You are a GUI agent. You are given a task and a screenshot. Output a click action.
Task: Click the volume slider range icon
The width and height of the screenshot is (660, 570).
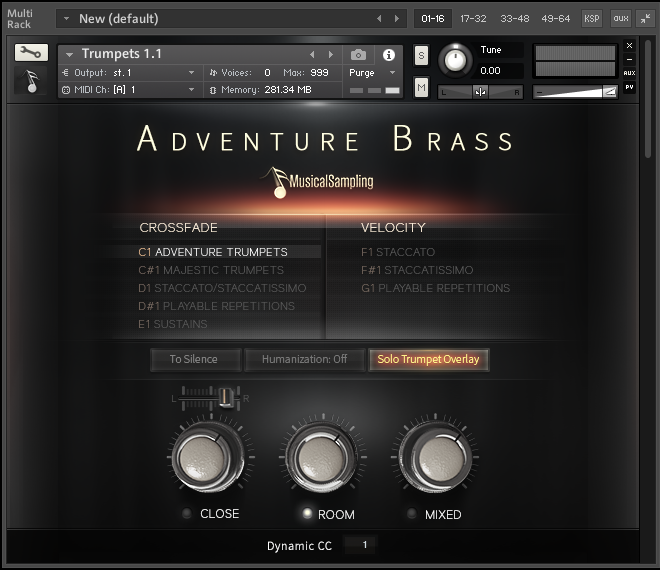pos(609,91)
